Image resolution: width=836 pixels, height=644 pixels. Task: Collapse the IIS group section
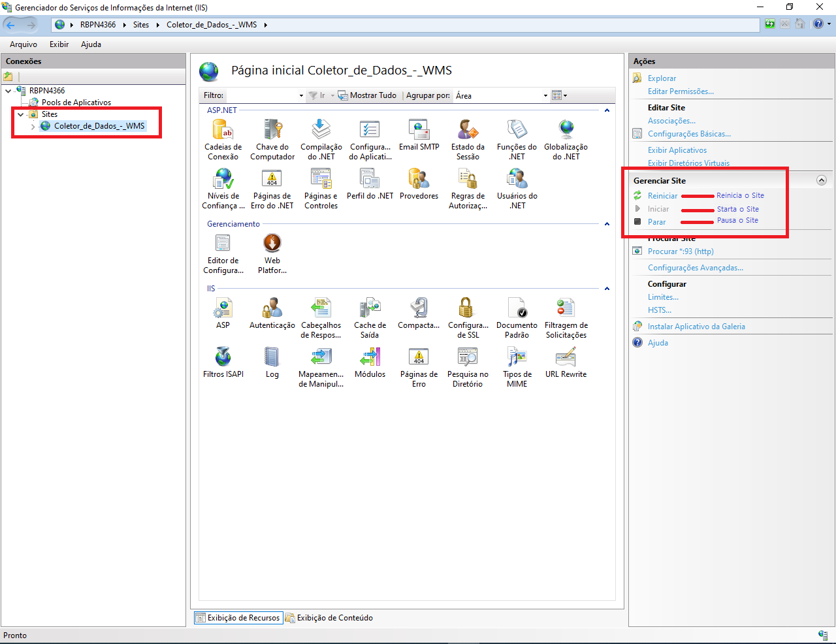point(607,289)
